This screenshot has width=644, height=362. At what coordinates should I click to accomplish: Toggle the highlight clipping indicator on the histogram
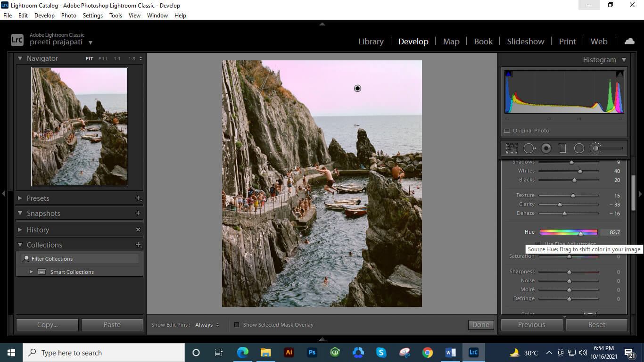pyautogui.click(x=620, y=74)
